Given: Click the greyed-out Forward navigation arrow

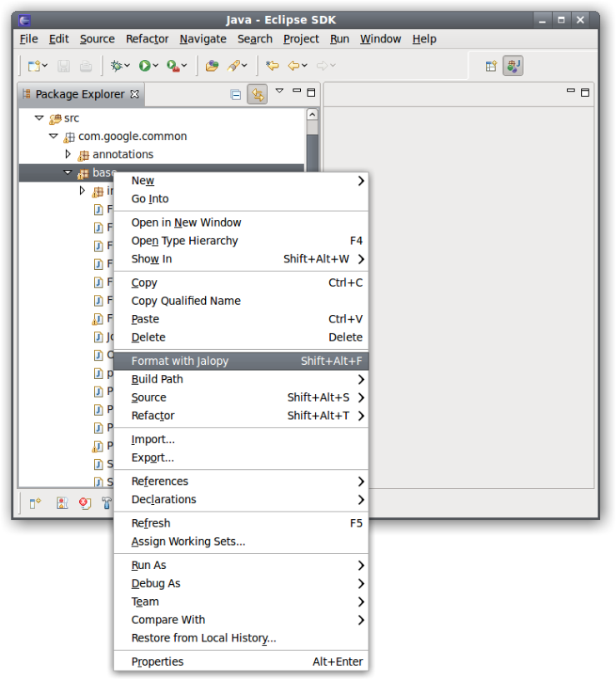Looking at the screenshot, I should click(x=322, y=66).
